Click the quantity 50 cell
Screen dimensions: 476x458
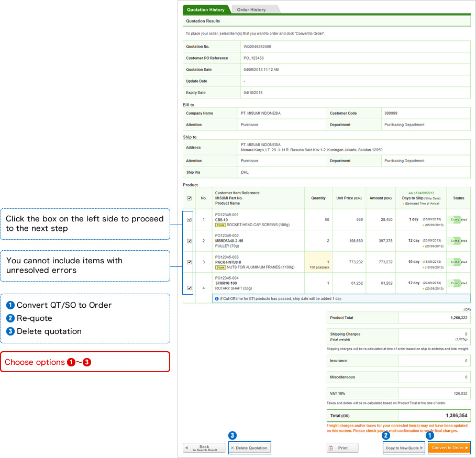[x=318, y=220]
